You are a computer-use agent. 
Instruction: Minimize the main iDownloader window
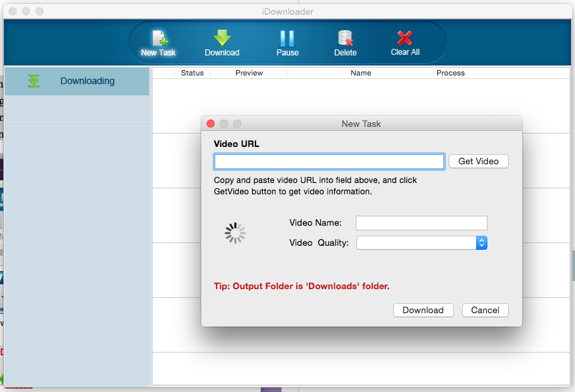26,11
